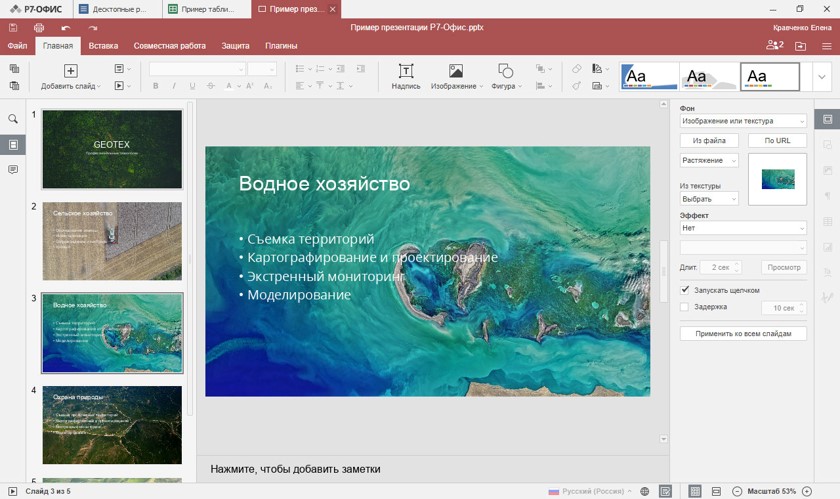Start slideshow from status bar play icon
This screenshot has height=499, width=840.
(13, 491)
